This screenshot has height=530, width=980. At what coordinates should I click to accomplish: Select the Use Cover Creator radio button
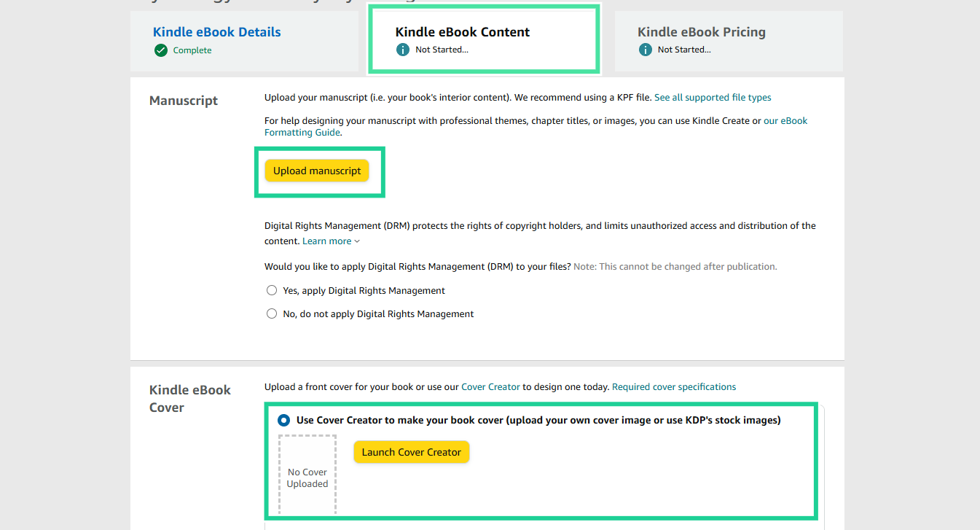284,419
